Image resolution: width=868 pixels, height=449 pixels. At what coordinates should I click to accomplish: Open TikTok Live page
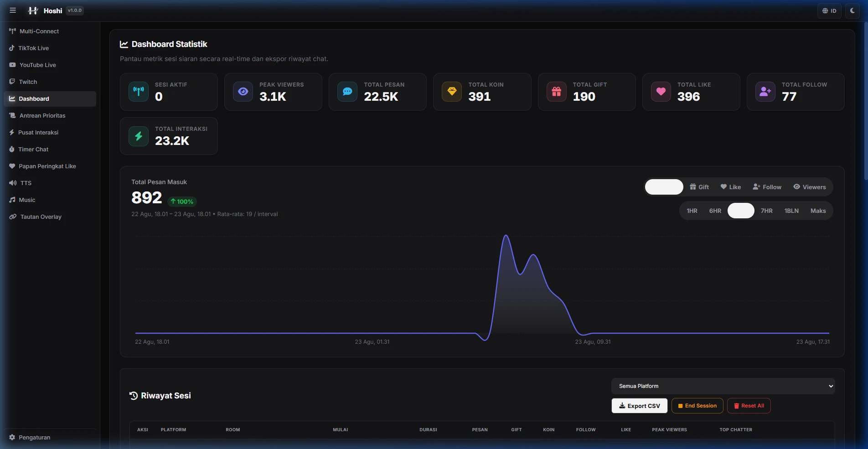pos(50,48)
